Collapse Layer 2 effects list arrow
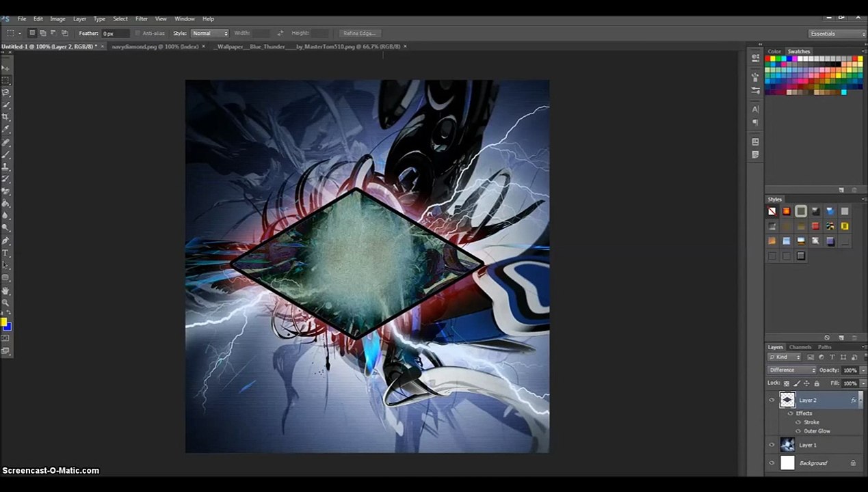 [x=861, y=400]
